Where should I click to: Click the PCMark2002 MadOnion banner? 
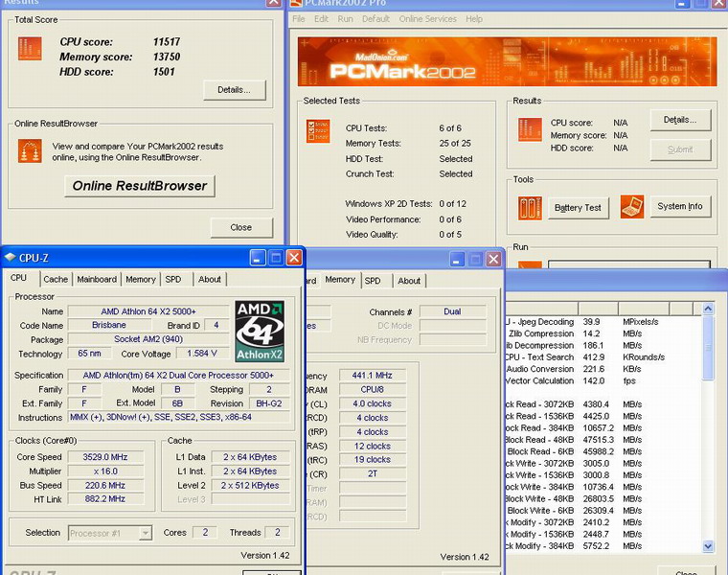507,61
